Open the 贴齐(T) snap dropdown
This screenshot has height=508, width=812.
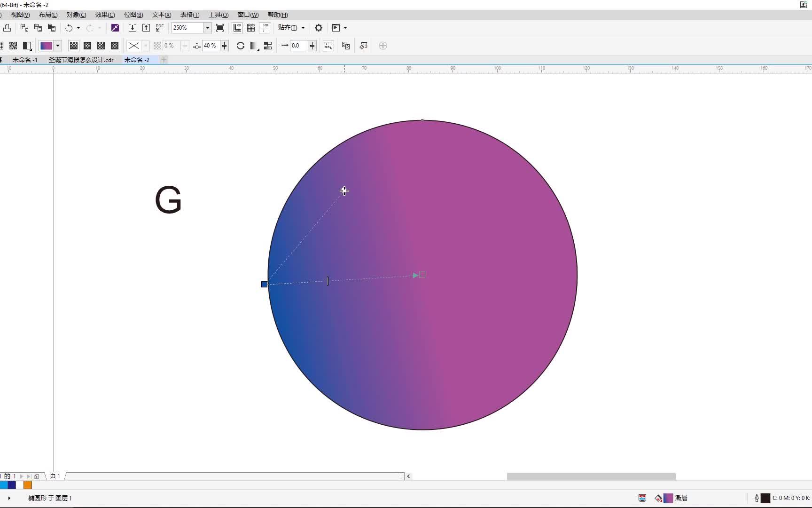point(291,28)
